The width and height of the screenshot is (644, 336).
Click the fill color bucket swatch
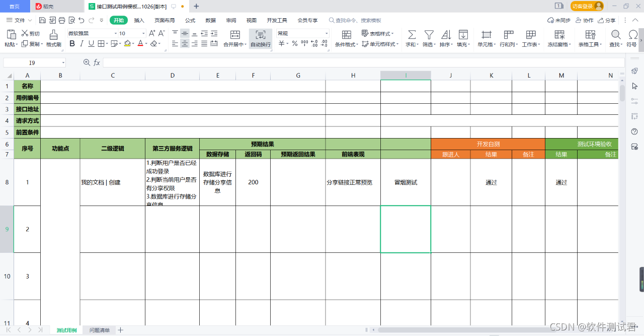click(128, 44)
